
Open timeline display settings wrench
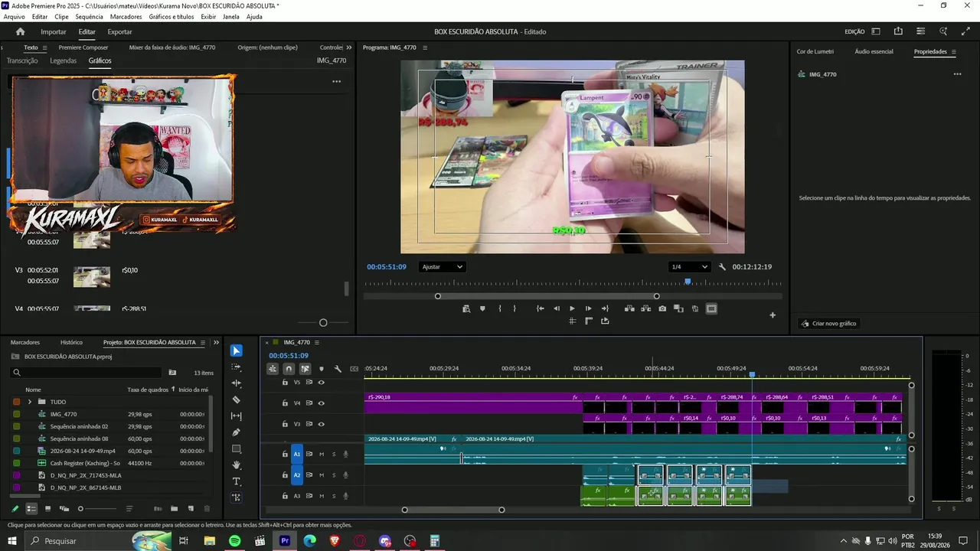click(338, 369)
